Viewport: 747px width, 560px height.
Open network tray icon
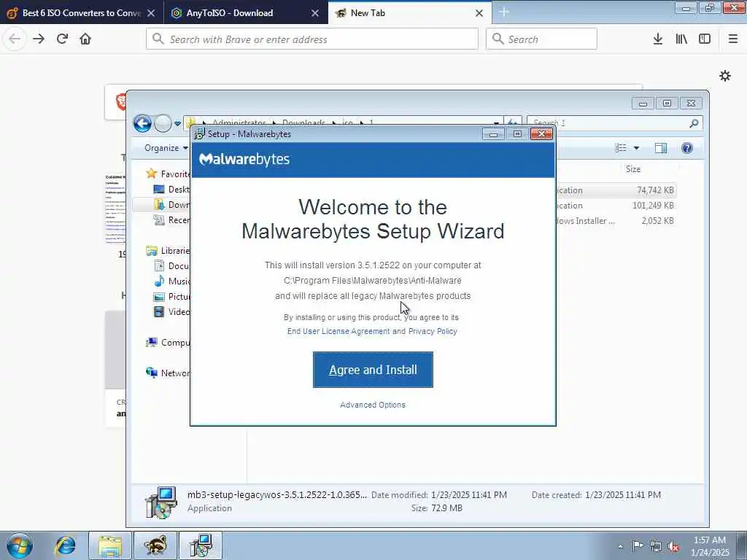click(656, 546)
